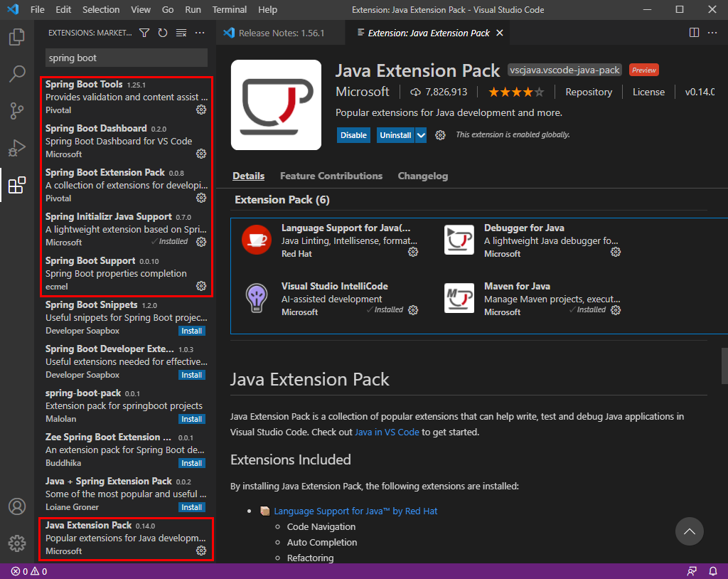The height and width of the screenshot is (579, 728).
Task: Open the License link
Action: click(648, 92)
